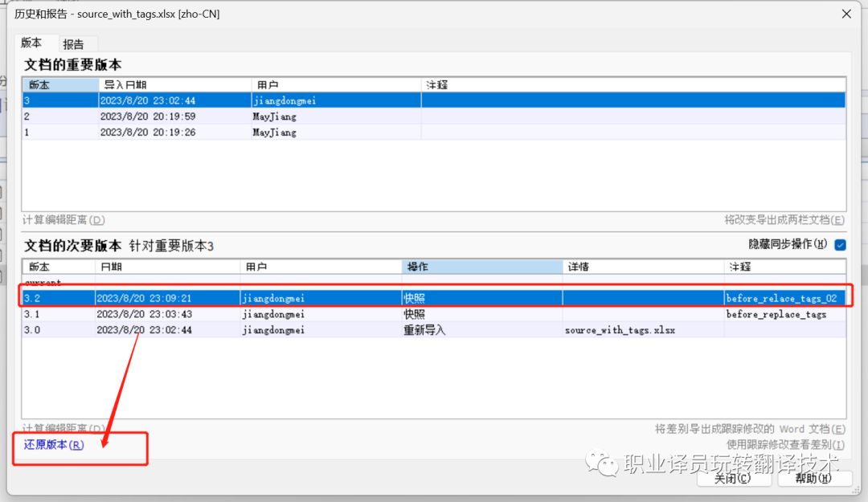Viewport: 868px width, 502px height.
Task: Click 计算编辑距离 under major versions list
Action: click(63, 219)
